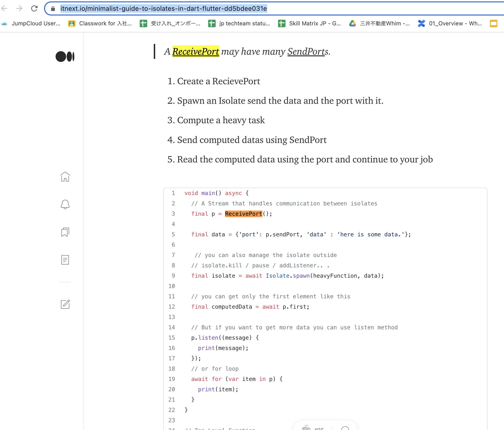Click the browser forward arrow
The width and height of the screenshot is (504, 430).
coord(19,8)
